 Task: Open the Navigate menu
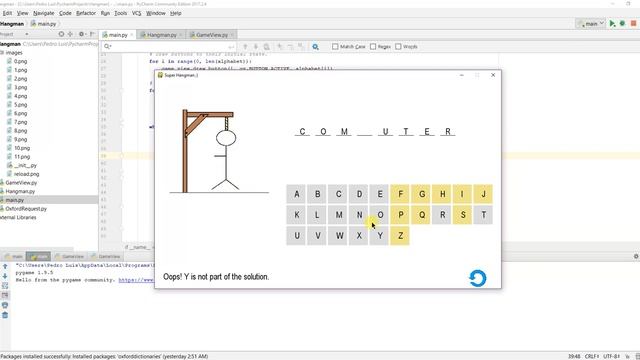click(44, 13)
